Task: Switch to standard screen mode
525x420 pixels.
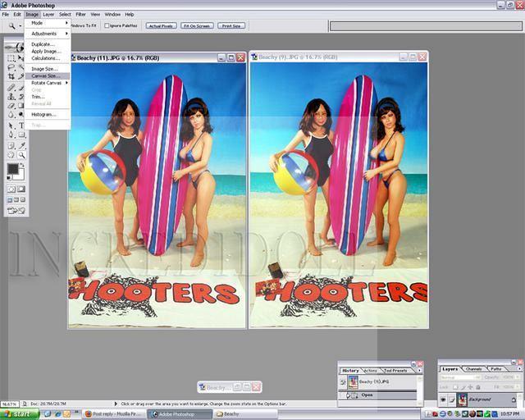Action: (10, 200)
